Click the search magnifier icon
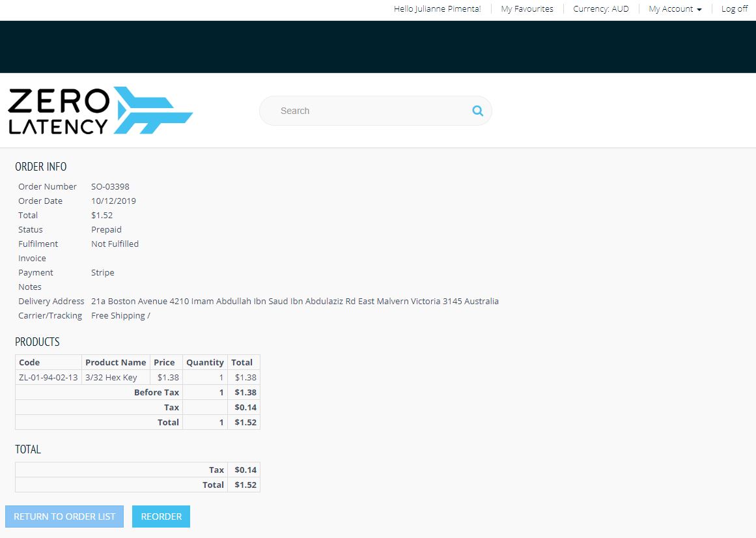Image resolution: width=756 pixels, height=538 pixels. point(477,111)
